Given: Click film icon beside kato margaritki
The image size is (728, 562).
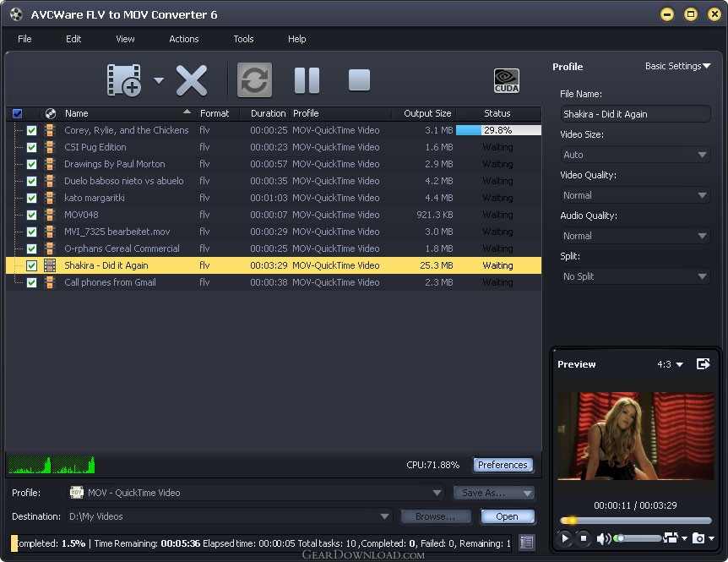Looking at the screenshot, I should tap(50, 198).
